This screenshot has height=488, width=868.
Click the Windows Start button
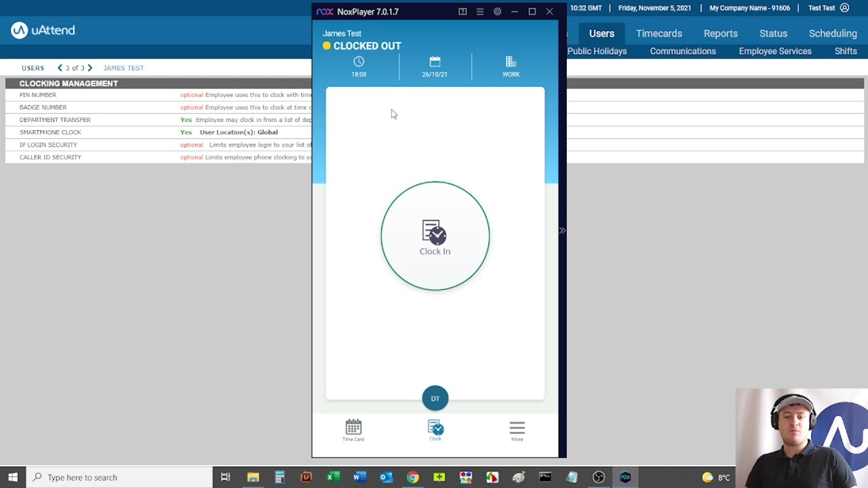[13, 477]
